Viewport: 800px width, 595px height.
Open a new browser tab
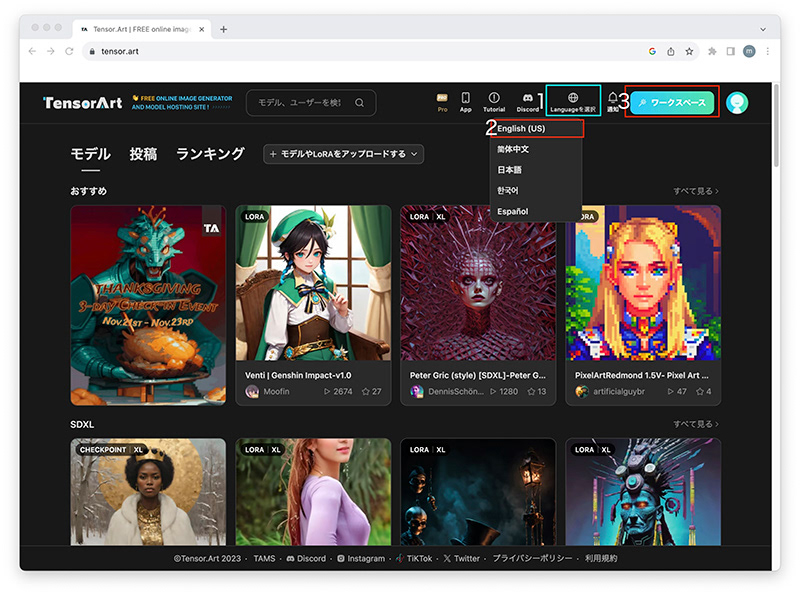coord(223,29)
